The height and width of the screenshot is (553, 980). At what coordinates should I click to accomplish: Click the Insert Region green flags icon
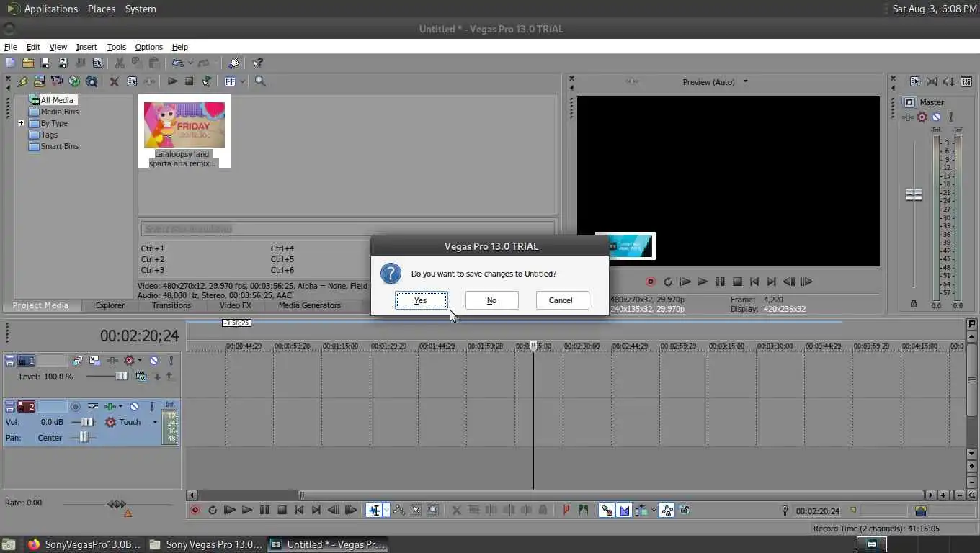point(584,510)
